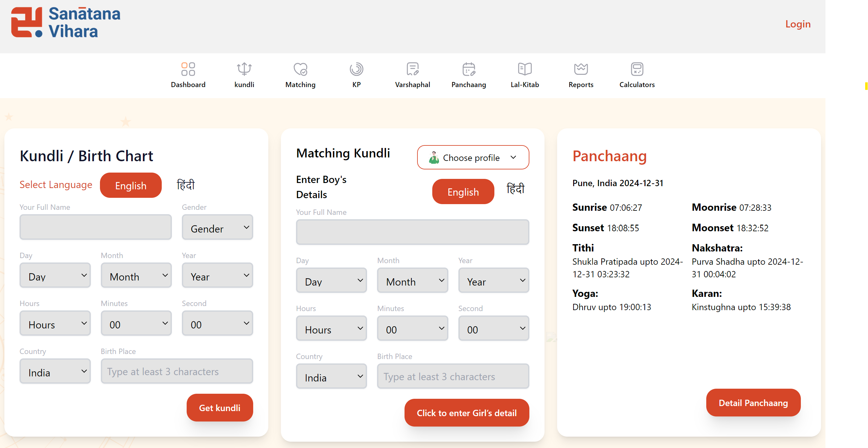Open Matching Kundli Year dropdown
The height and width of the screenshot is (448, 868).
pyautogui.click(x=494, y=280)
